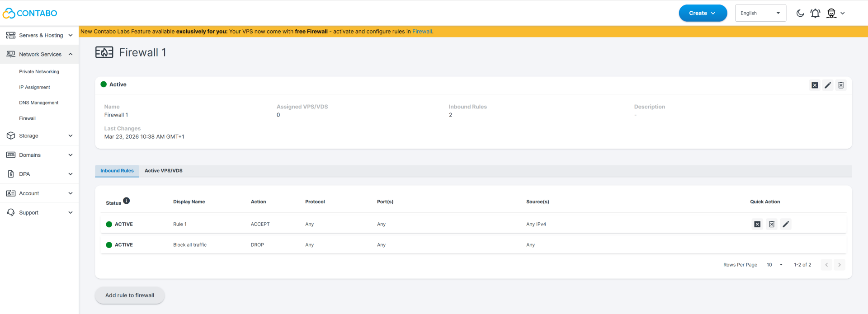Image resolution: width=868 pixels, height=314 pixels.
Task: Toggle dark mode with the moon icon
Action: tap(800, 13)
